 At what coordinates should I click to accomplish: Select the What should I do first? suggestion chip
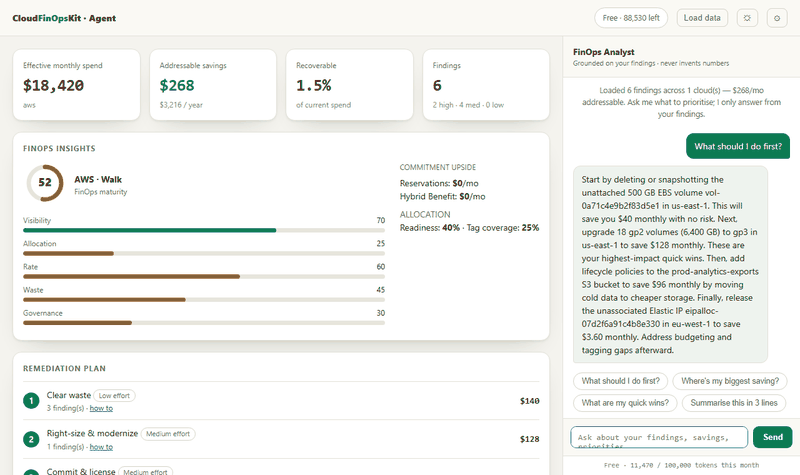620,381
